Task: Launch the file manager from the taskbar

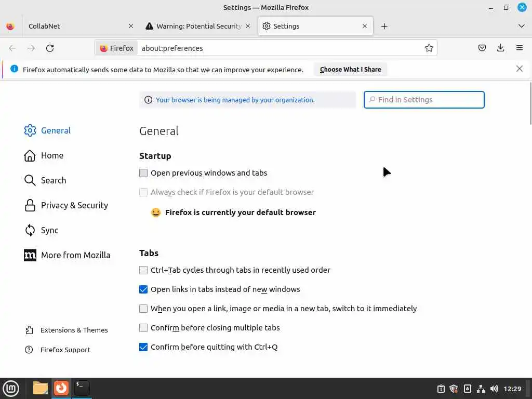Action: [41, 388]
